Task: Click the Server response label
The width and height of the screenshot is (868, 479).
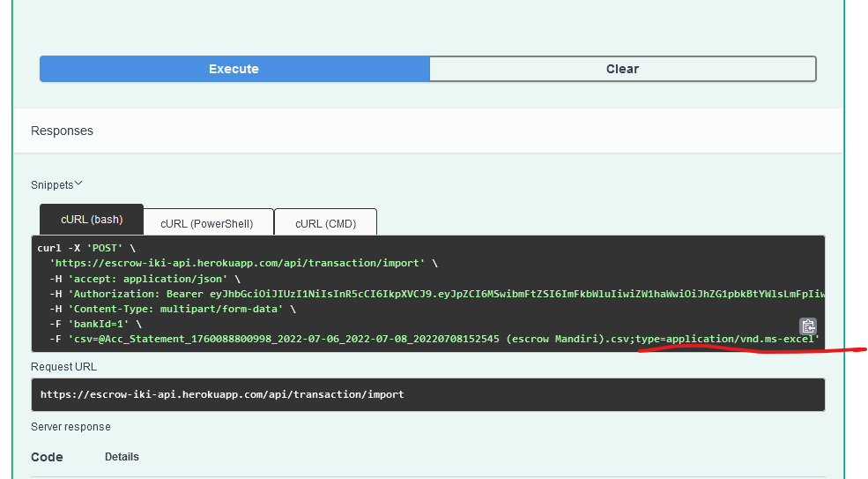Action: (x=70, y=427)
